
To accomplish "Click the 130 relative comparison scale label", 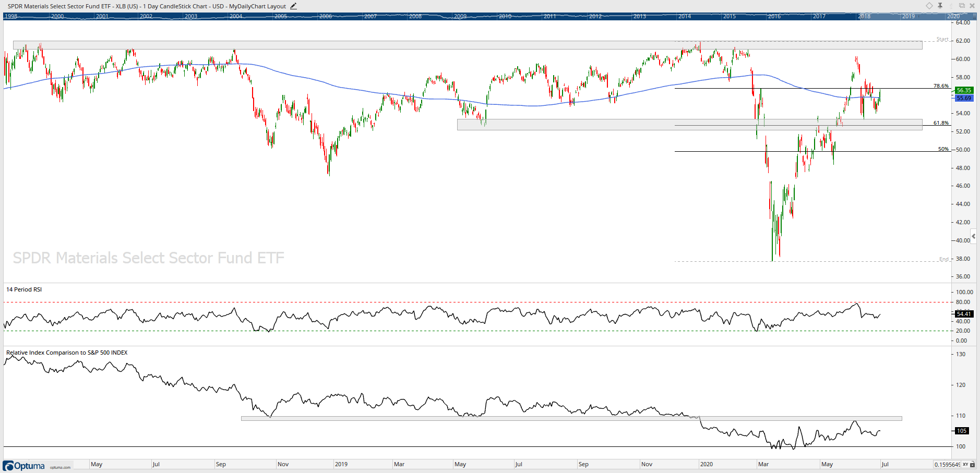I will (961, 354).
